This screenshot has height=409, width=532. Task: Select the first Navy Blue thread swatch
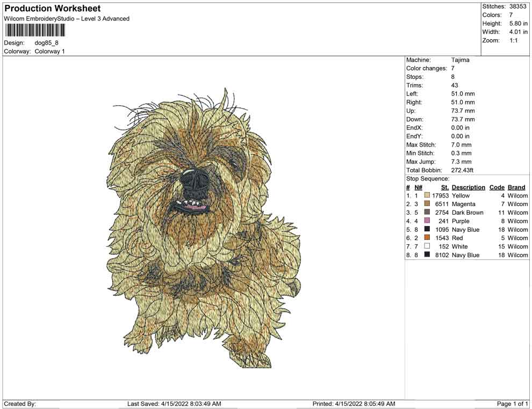427,229
